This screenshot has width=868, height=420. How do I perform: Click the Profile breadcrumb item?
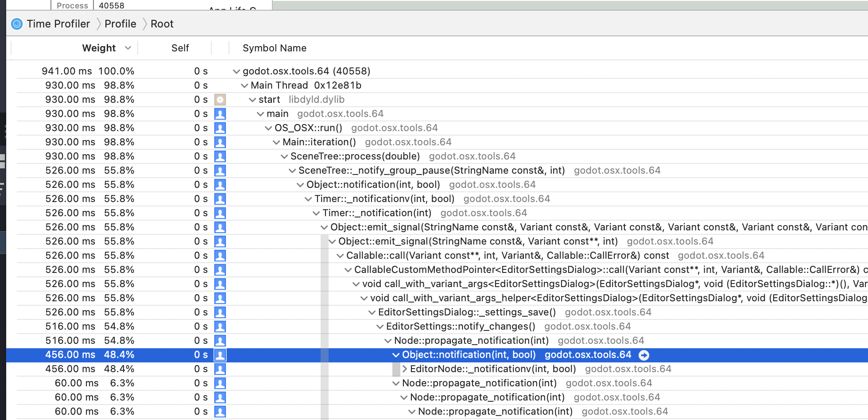[120, 24]
